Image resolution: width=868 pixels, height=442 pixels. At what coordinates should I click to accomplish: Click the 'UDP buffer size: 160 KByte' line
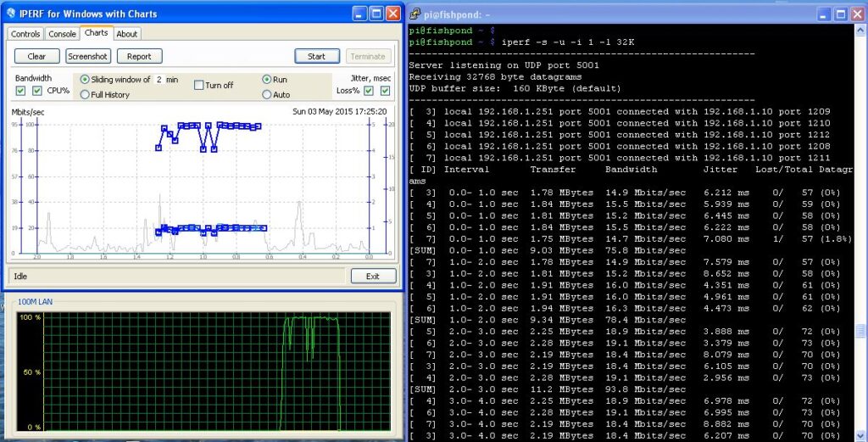[515, 88]
